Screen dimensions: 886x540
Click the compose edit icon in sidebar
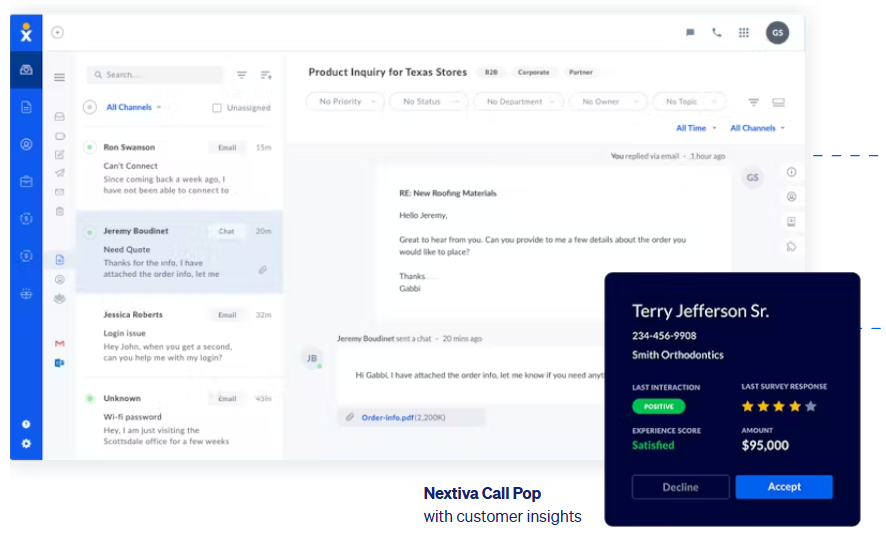click(x=59, y=154)
